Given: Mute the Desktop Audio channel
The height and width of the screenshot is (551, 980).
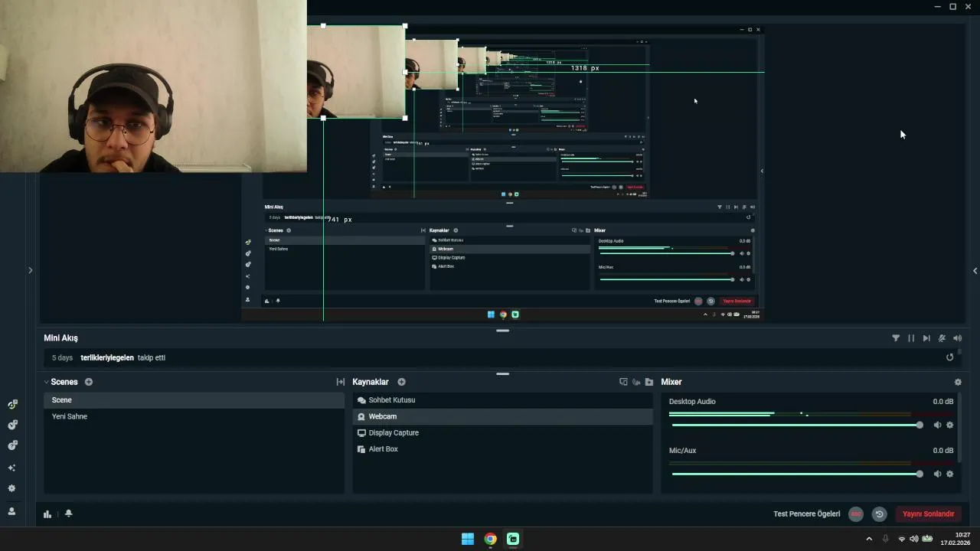Looking at the screenshot, I should click(937, 425).
